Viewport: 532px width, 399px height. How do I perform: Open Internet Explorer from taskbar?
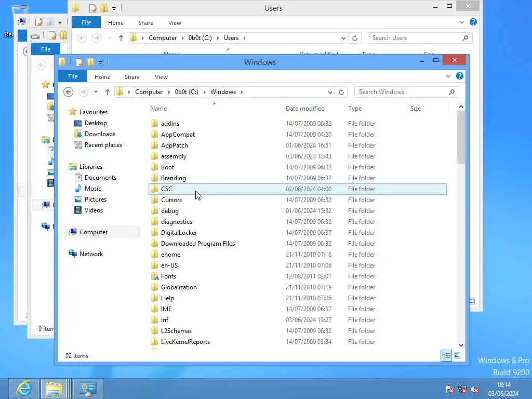(x=24, y=389)
